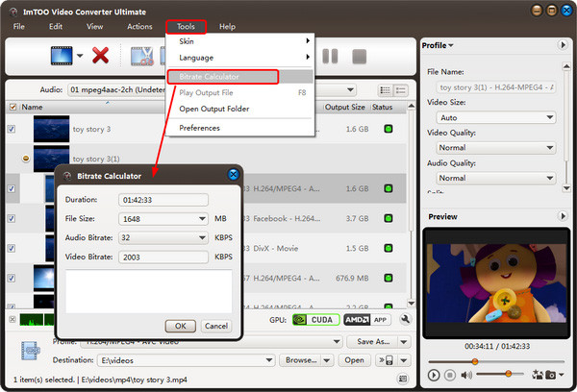Select the Clip scissors tool icon
The height and width of the screenshot is (392, 577).
pos(141,56)
